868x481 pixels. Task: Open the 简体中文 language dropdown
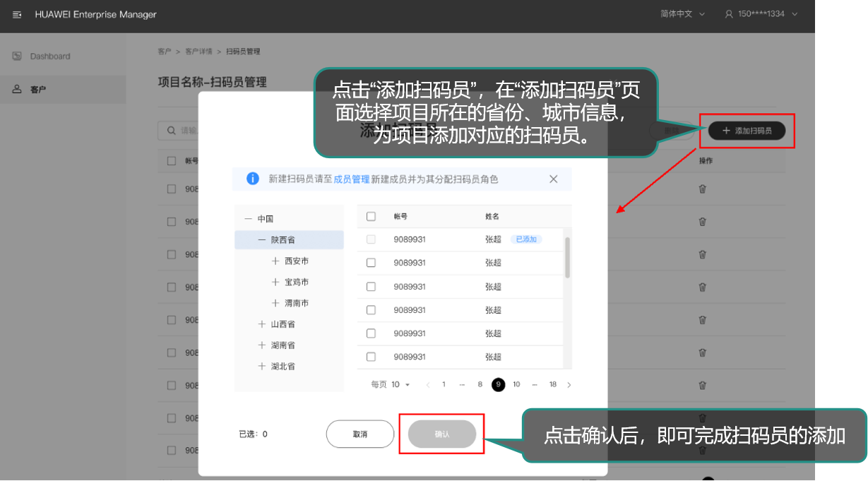pyautogui.click(x=682, y=14)
